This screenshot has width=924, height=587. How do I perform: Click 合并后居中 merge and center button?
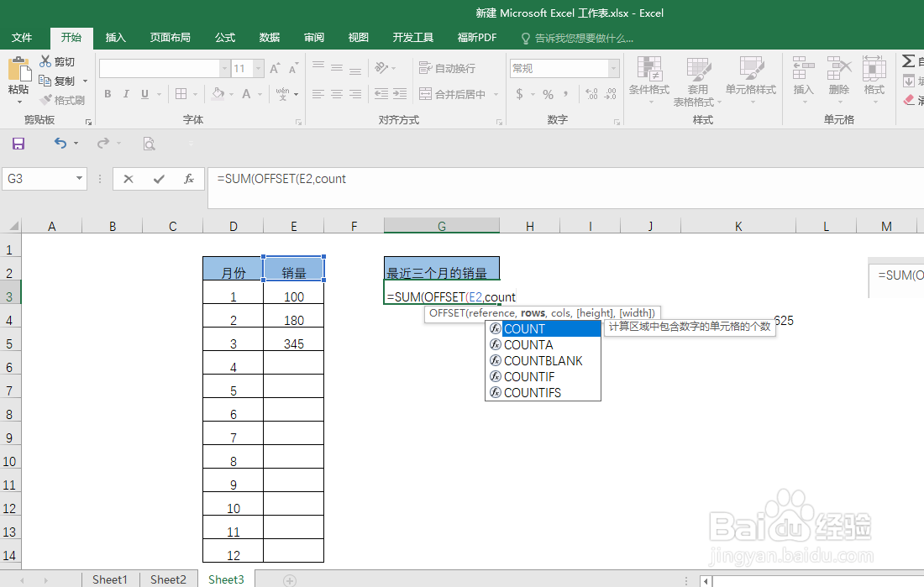point(453,94)
